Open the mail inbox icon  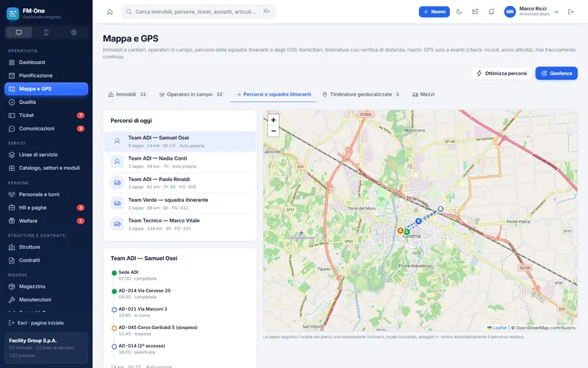point(475,12)
